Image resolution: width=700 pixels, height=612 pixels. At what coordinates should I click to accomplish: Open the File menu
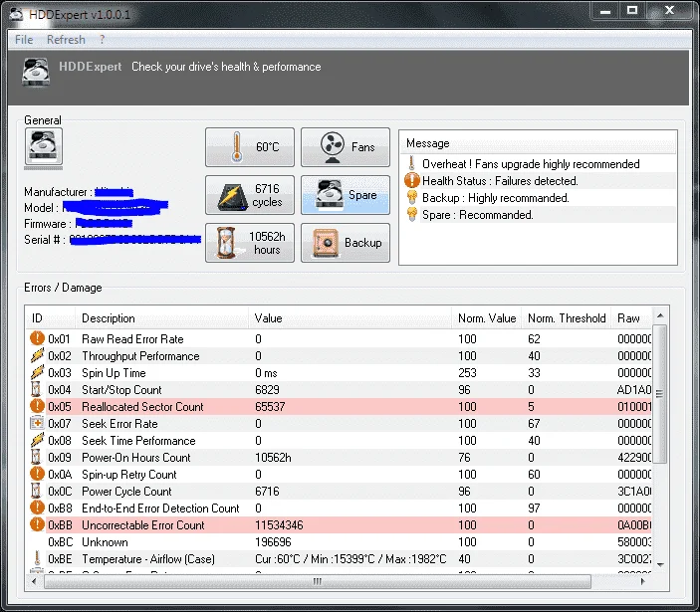(x=24, y=40)
